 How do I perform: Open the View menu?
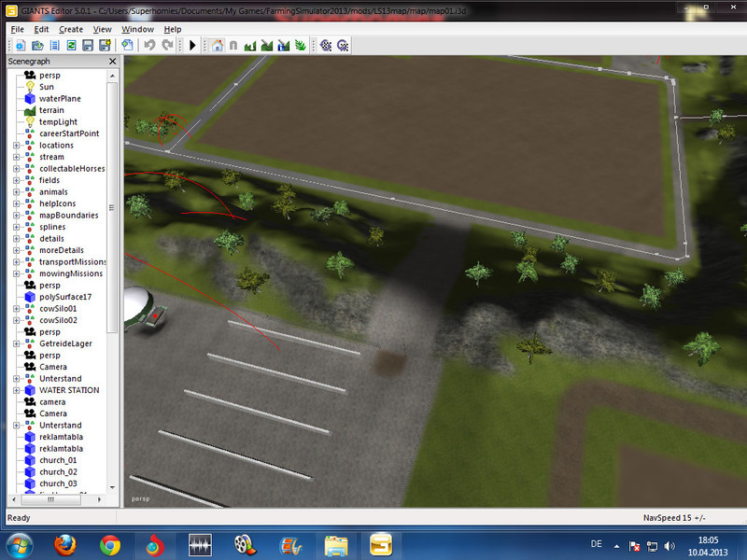point(102,29)
